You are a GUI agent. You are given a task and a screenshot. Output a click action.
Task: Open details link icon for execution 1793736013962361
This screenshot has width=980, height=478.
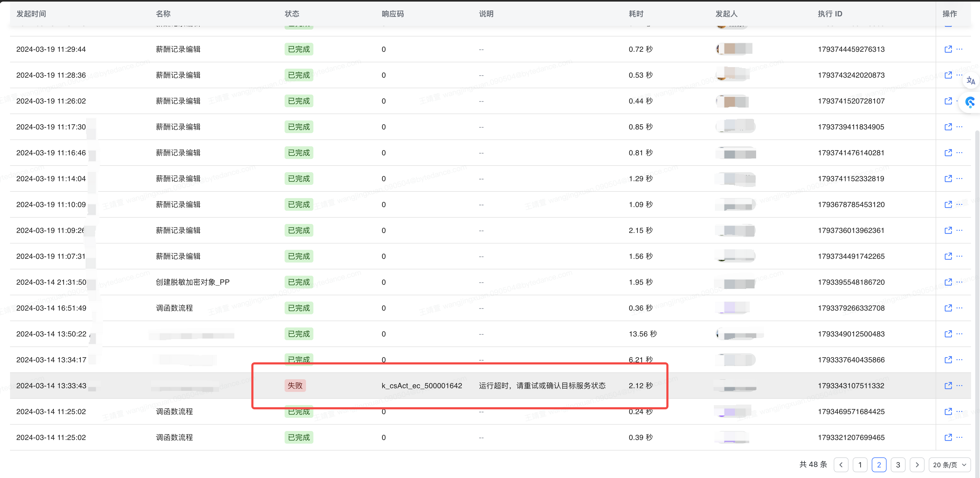tap(948, 230)
